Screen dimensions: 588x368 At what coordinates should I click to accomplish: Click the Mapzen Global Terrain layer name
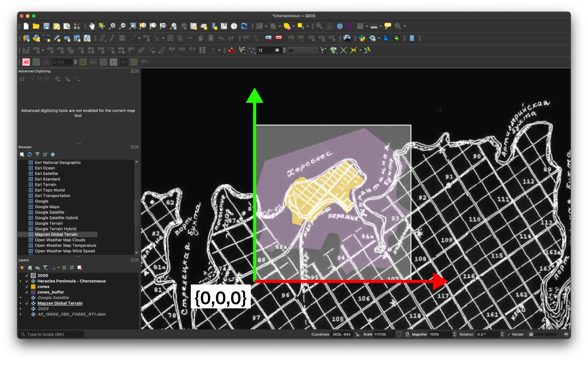coord(60,303)
